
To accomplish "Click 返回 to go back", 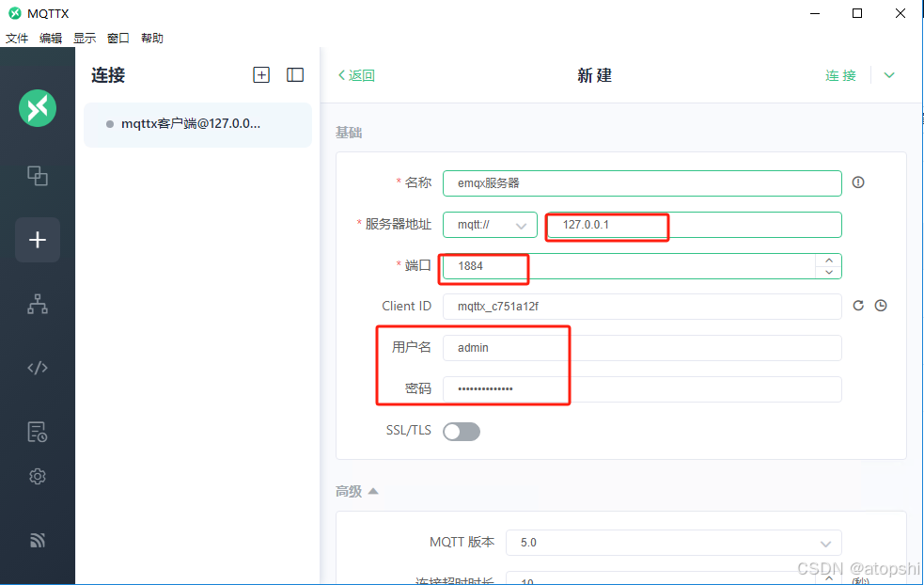I will pyautogui.click(x=356, y=74).
